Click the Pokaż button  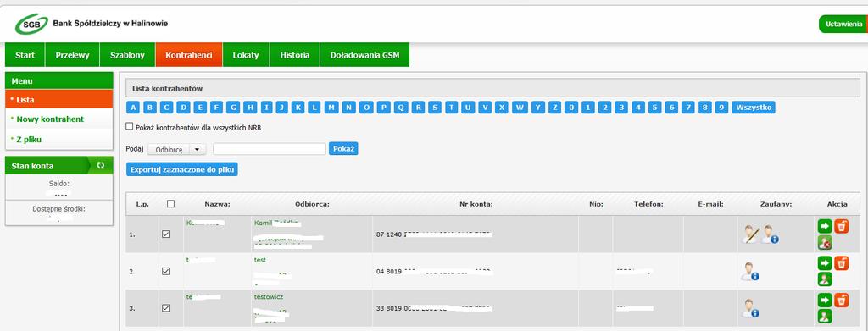click(x=343, y=149)
